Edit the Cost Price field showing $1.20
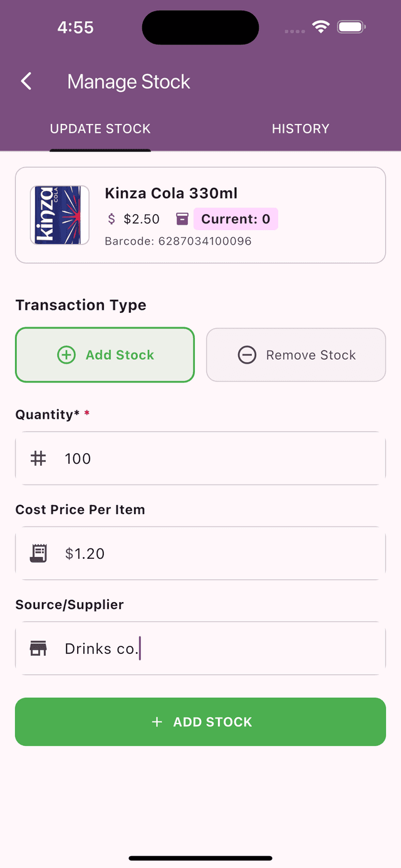Viewport: 401px width, 868px height. tap(200, 553)
